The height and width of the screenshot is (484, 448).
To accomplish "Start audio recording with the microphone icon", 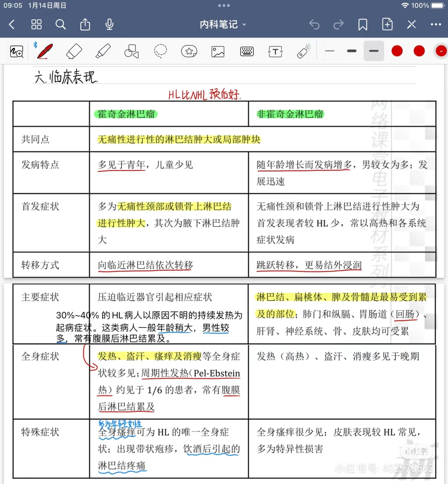I will [110, 24].
